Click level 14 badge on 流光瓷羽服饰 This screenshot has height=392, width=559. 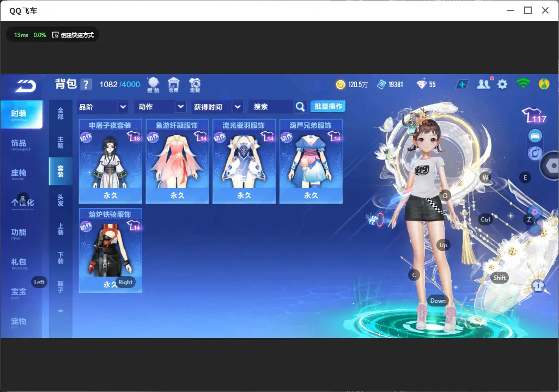point(267,137)
